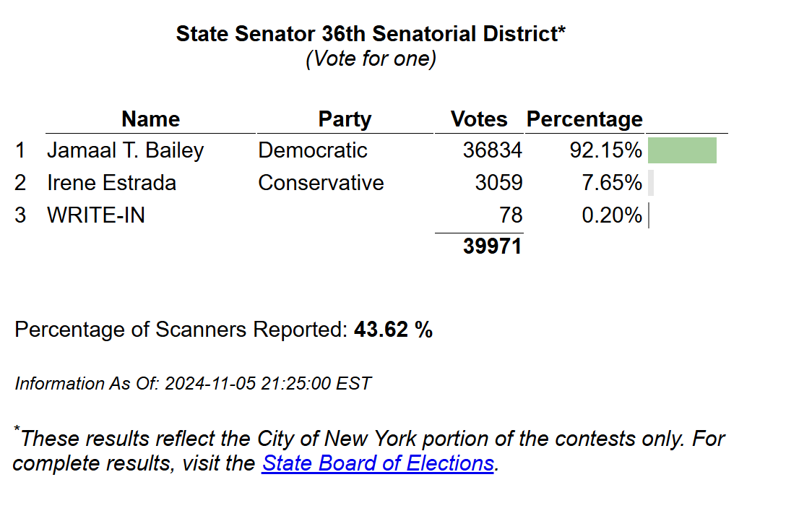The height and width of the screenshot is (511, 812).
Task: Select the Party column header
Action: click(x=345, y=119)
